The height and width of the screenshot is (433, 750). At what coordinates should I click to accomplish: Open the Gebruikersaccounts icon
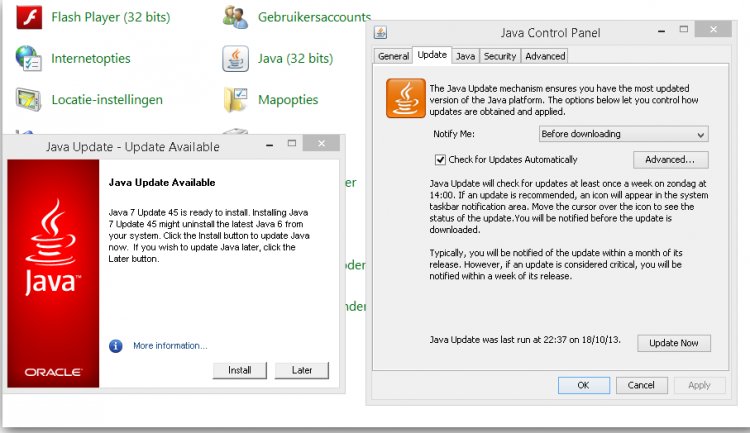236,17
